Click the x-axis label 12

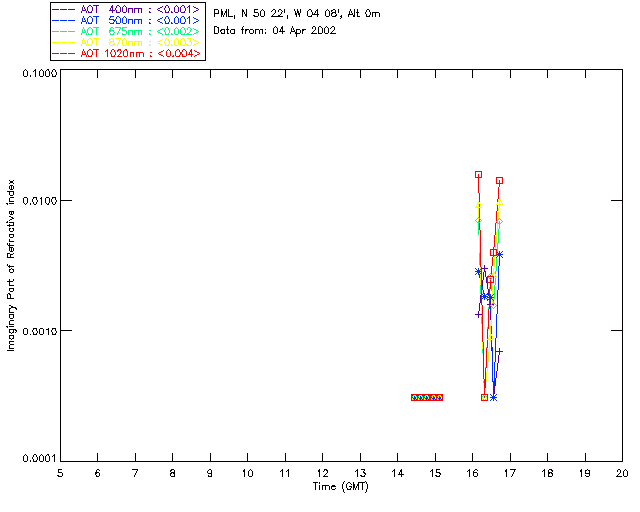tap(322, 474)
